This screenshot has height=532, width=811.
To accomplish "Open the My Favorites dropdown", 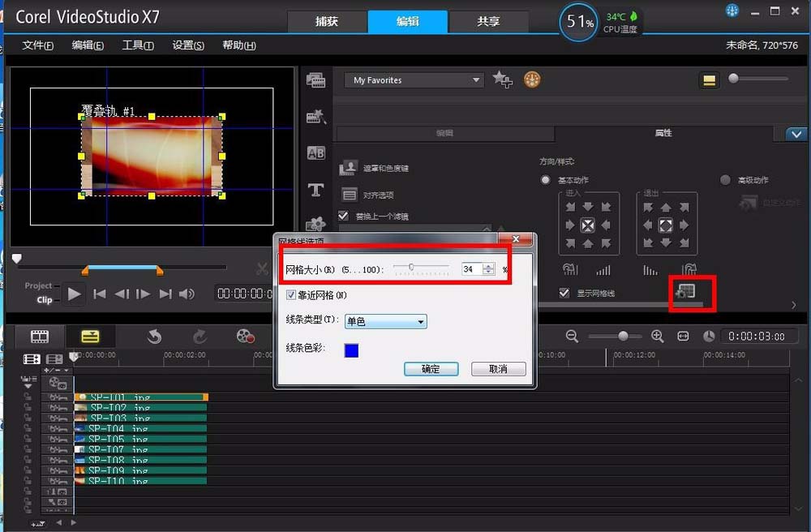I will click(x=414, y=80).
